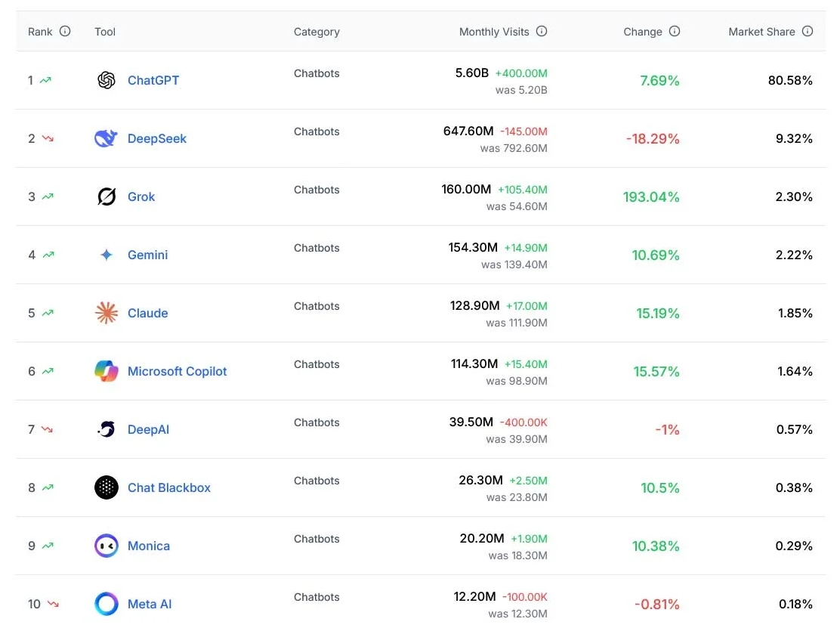Click the Grok logo icon
This screenshot has width=840, height=628.
tap(107, 196)
